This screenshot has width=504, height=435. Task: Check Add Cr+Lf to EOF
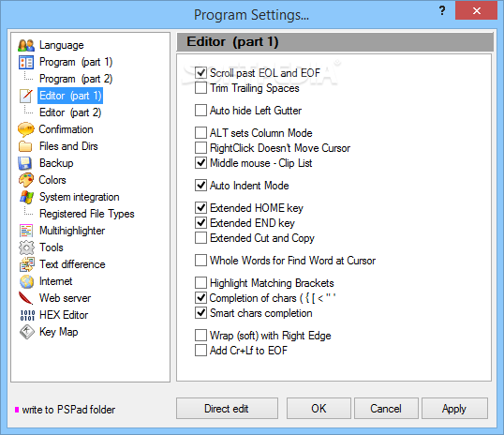click(200, 351)
